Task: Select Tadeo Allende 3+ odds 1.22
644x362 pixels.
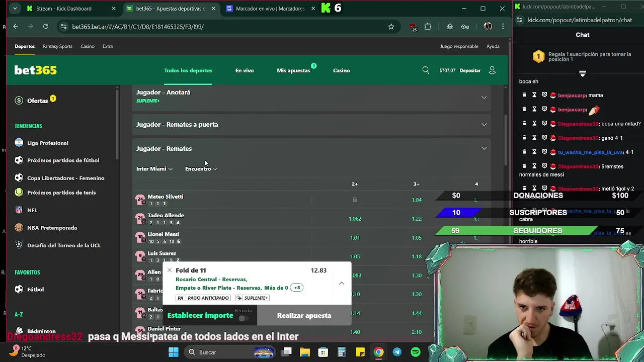Action: coord(416,219)
